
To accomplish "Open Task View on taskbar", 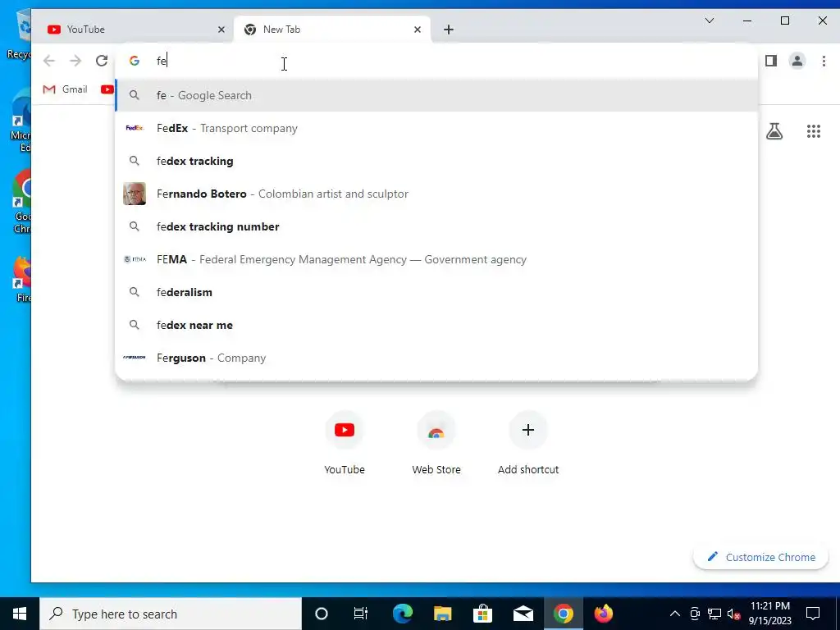I will [361, 614].
